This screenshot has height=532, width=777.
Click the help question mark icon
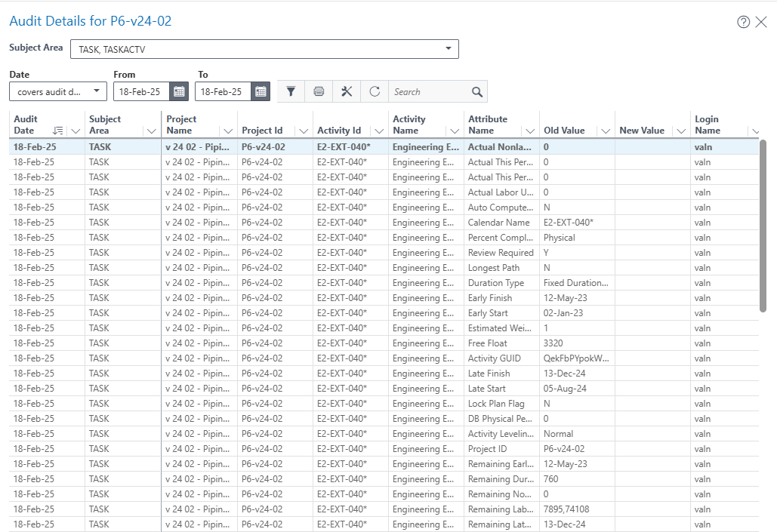743,22
